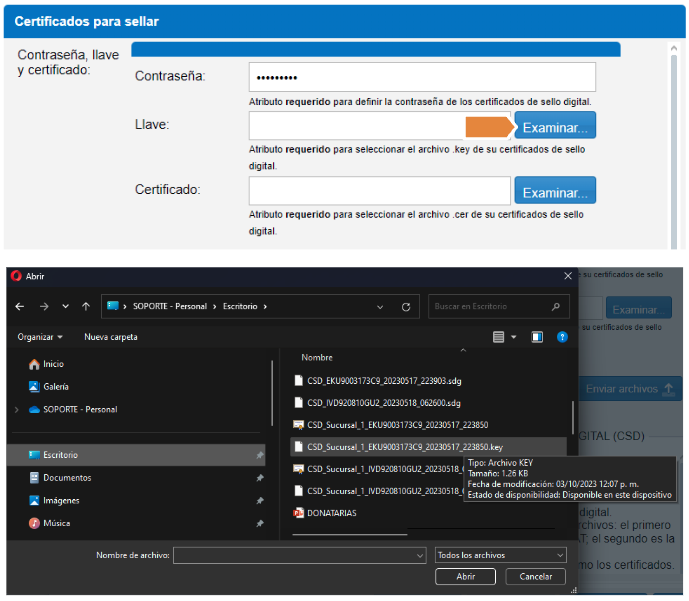The width and height of the screenshot is (689, 601).
Task: Select the DONATARIAS PDF file
Action: 332,513
